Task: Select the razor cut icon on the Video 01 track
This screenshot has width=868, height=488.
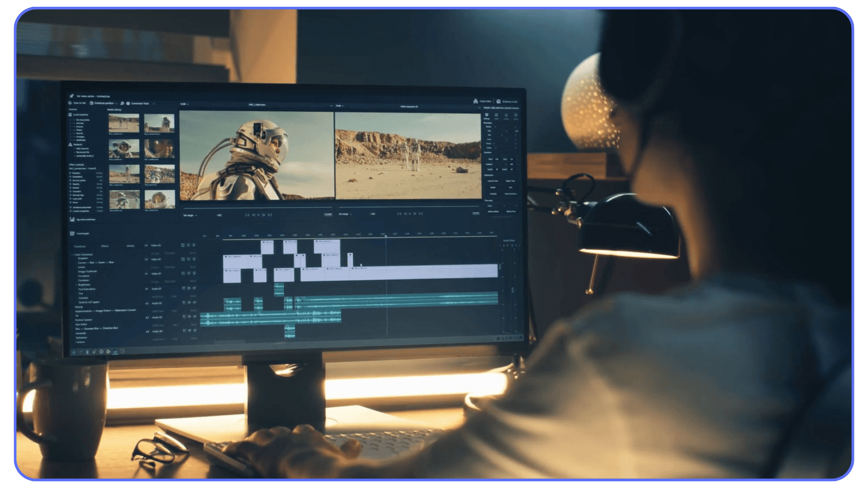Action: [x=188, y=274]
